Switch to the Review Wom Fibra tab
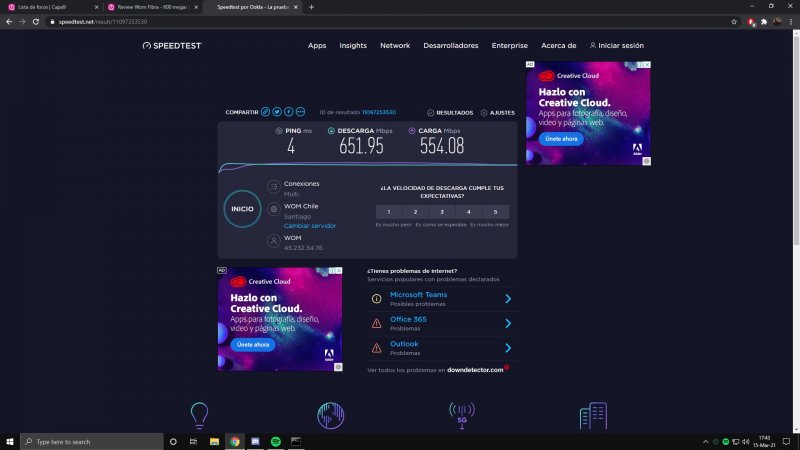Image resolution: width=800 pixels, height=450 pixels. click(150, 7)
